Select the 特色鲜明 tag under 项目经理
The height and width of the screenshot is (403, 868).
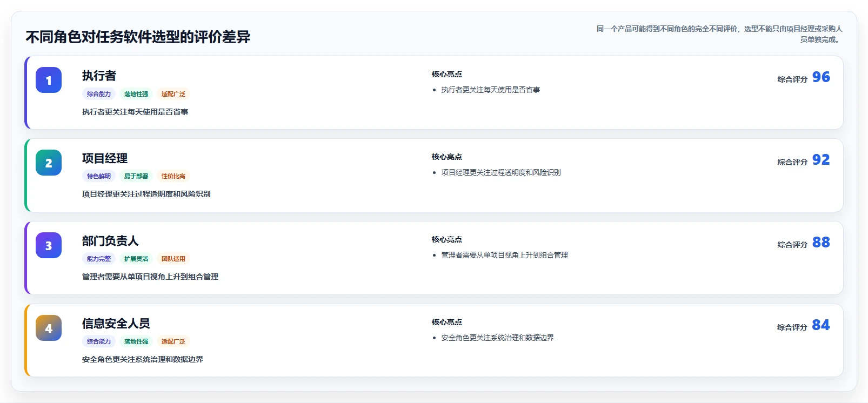pyautogui.click(x=99, y=176)
